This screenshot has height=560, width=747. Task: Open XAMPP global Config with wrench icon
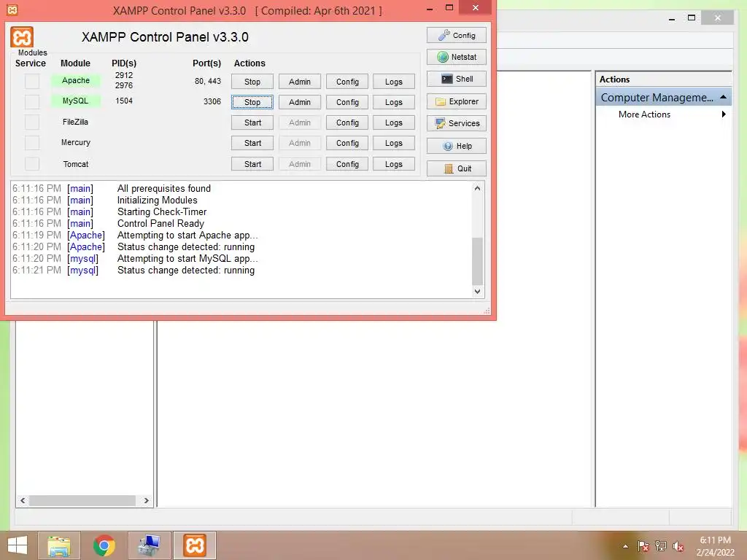[x=457, y=35]
